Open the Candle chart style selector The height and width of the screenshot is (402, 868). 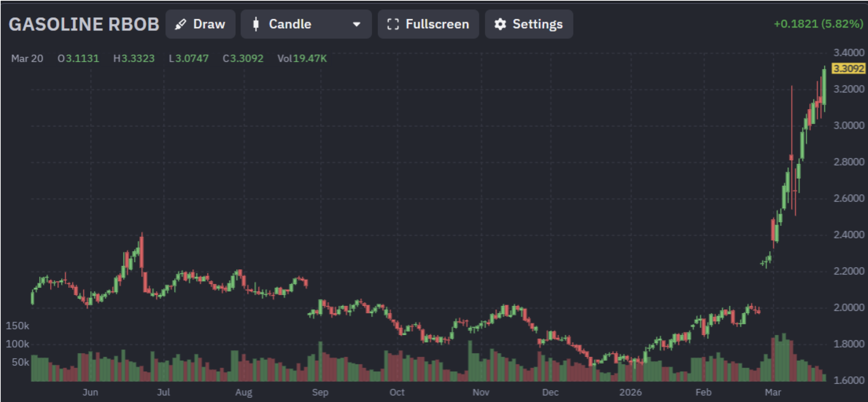pyautogui.click(x=306, y=24)
